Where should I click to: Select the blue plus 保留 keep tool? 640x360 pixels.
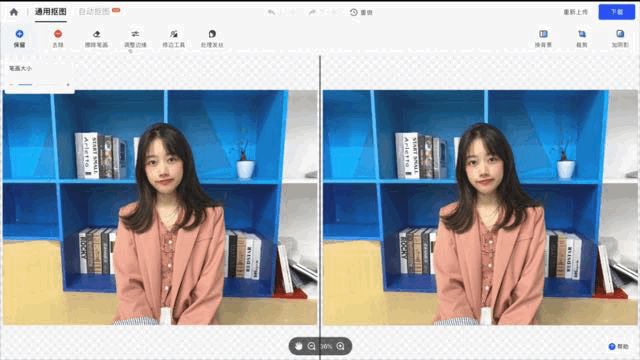pos(19,38)
